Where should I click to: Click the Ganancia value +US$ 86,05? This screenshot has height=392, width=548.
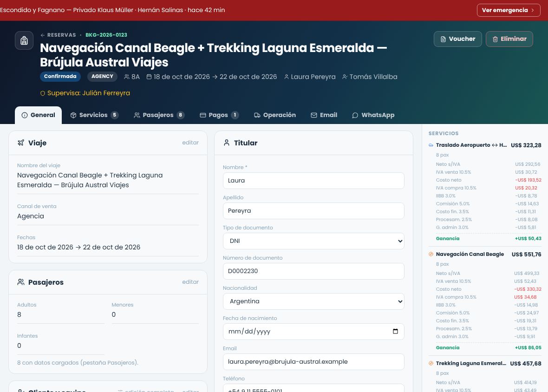[x=528, y=347]
